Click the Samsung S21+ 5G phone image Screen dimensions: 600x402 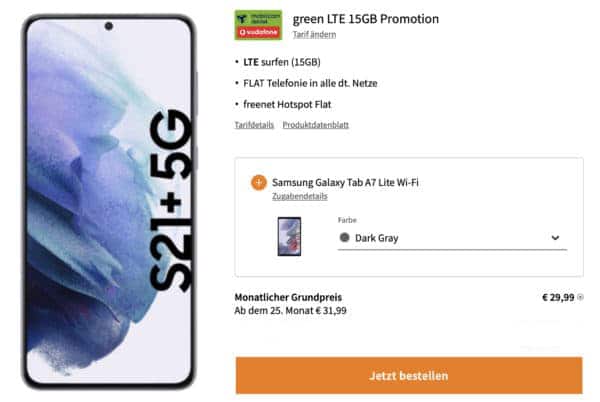[x=109, y=202]
